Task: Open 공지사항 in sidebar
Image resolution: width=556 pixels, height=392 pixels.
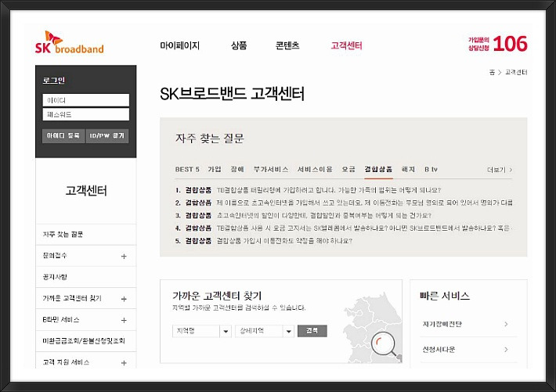Action: pyautogui.click(x=55, y=277)
